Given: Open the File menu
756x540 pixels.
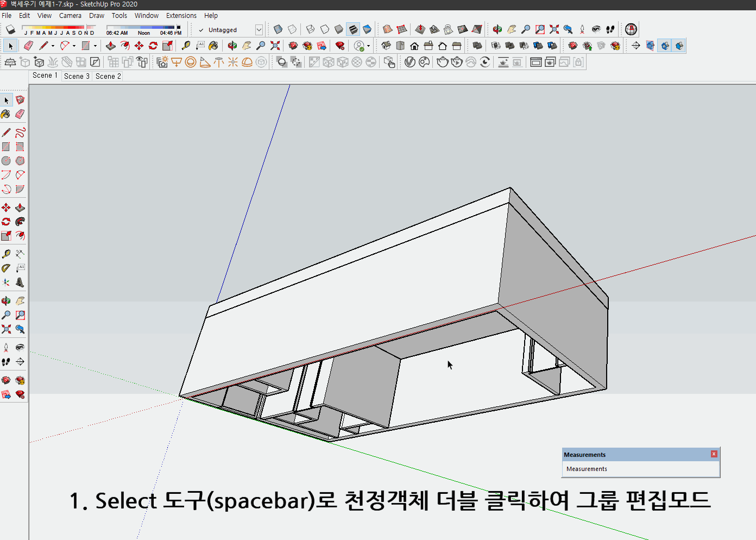Looking at the screenshot, I should pos(7,16).
